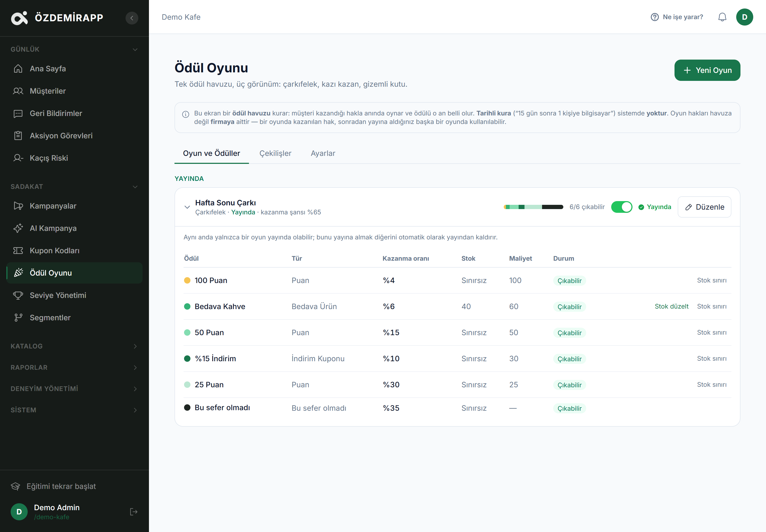Click the logout icon beside Demo Admin

(134, 512)
